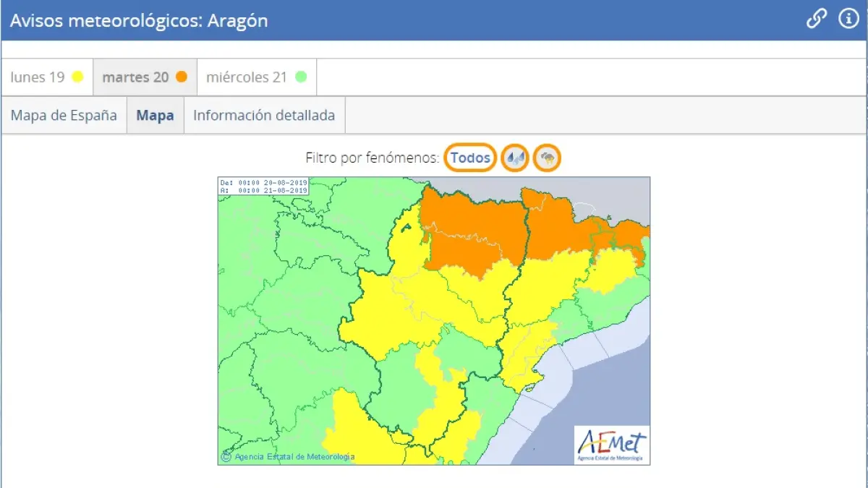The height and width of the screenshot is (488, 868).
Task: Filter warnings by thunderstorm cloud icon
Action: coord(548,158)
